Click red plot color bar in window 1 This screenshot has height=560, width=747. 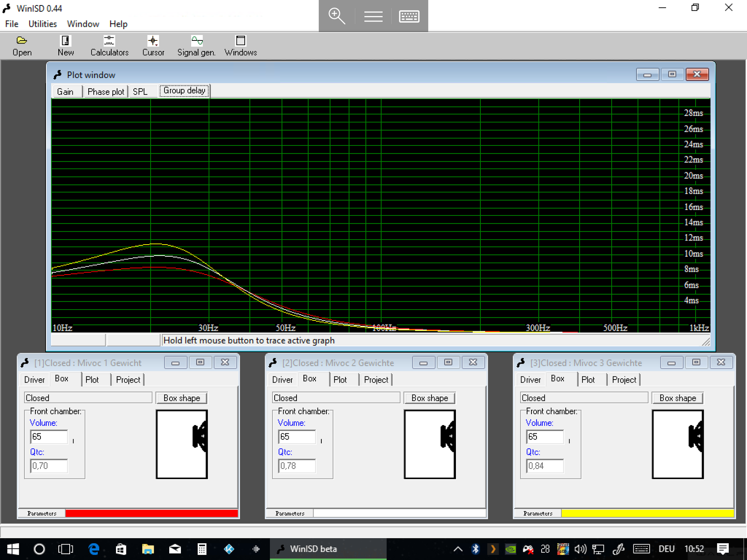[x=152, y=513]
